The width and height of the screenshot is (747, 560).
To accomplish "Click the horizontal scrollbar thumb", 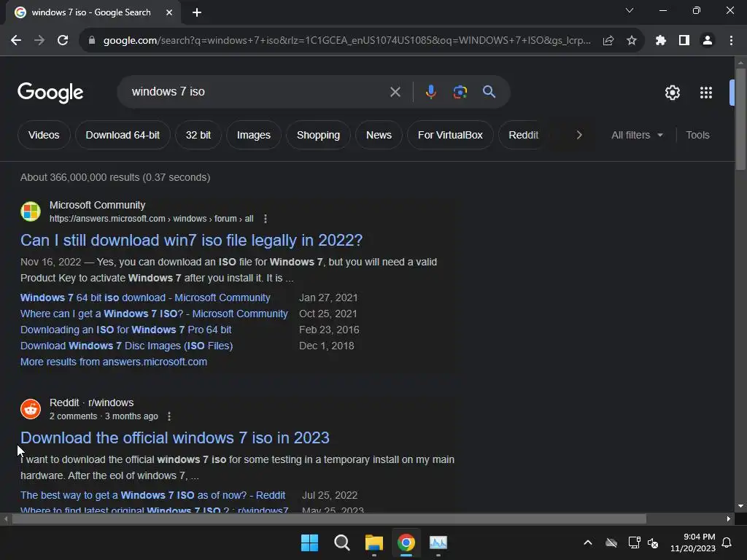I will tap(329, 519).
